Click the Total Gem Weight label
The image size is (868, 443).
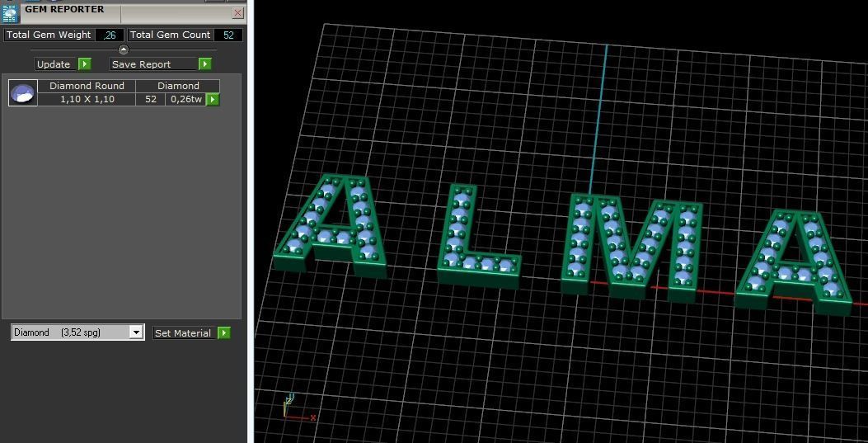(x=49, y=35)
